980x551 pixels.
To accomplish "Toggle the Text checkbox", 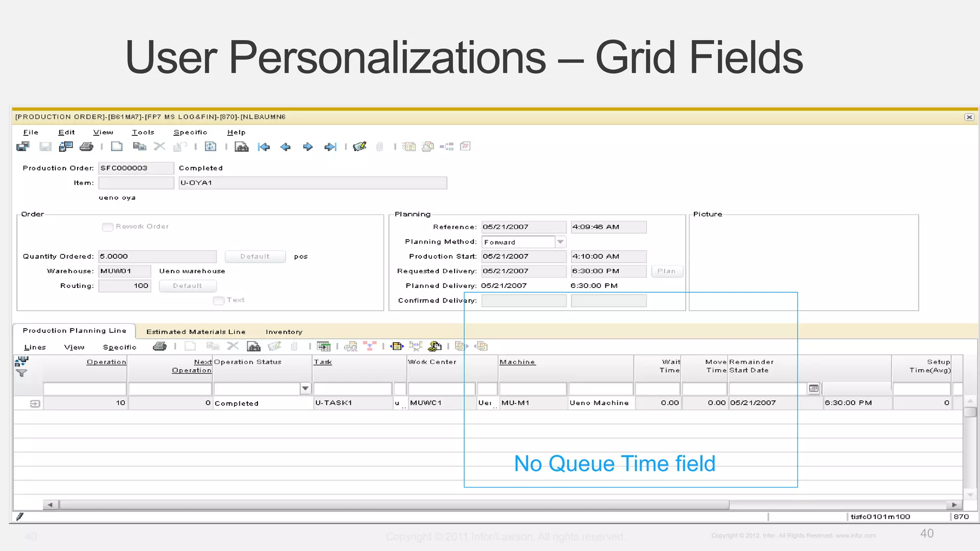I will pyautogui.click(x=219, y=300).
